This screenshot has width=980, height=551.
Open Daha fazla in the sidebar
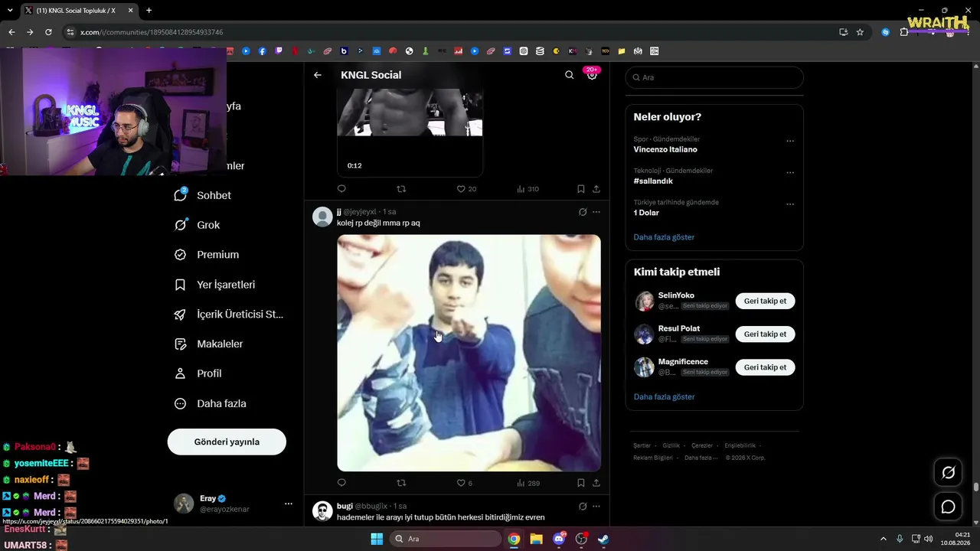pos(211,403)
